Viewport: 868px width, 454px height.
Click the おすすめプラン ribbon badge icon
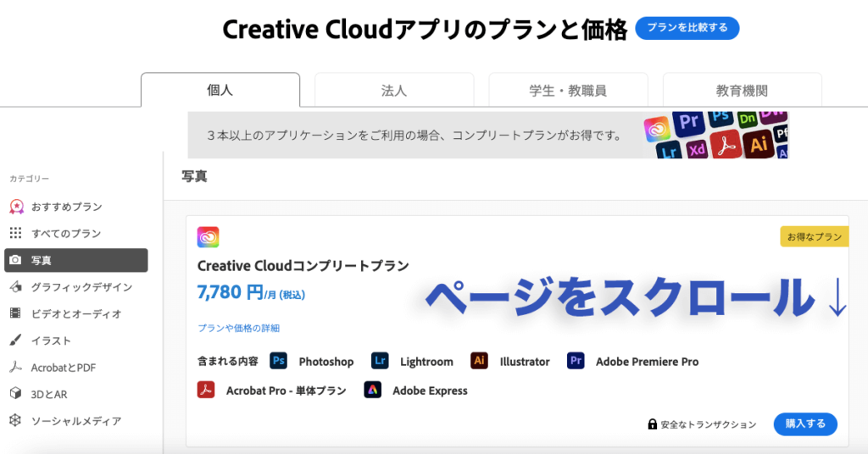(x=17, y=207)
